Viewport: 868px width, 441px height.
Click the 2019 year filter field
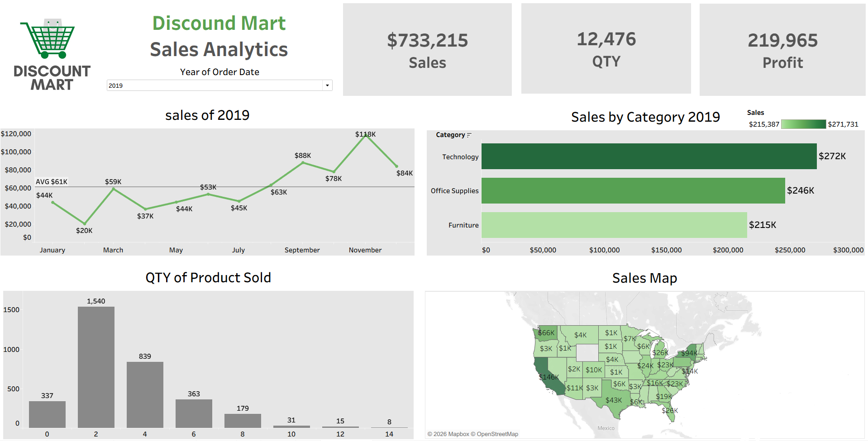point(219,85)
